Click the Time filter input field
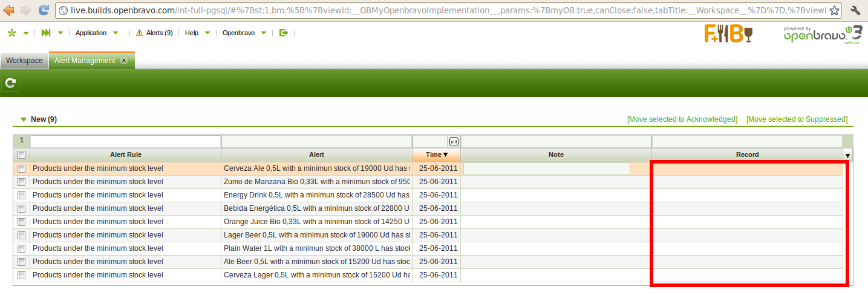The image size is (868, 295). 430,141
